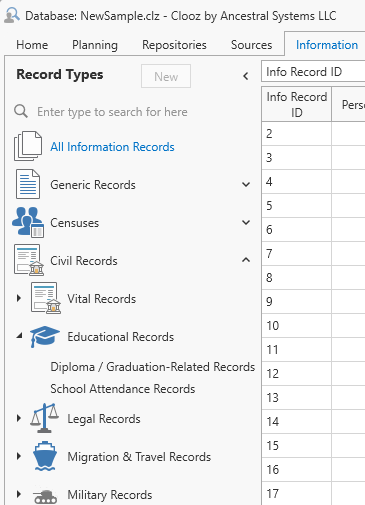This screenshot has width=365, height=505.
Task: Click the New button
Action: pyautogui.click(x=166, y=76)
